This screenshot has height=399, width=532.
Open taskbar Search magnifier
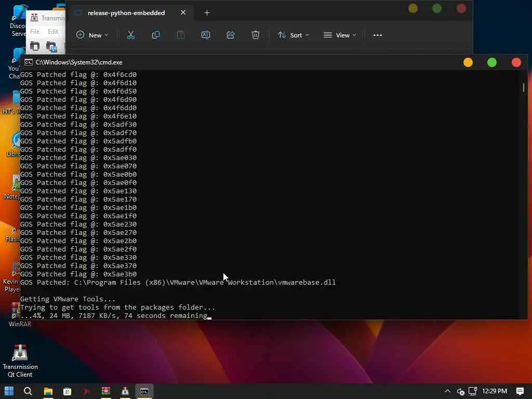click(x=28, y=391)
